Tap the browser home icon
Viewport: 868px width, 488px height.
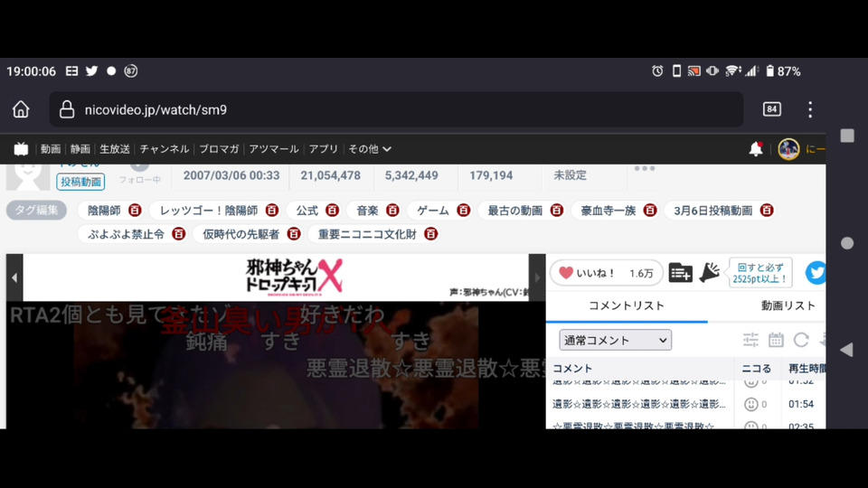[x=21, y=109]
